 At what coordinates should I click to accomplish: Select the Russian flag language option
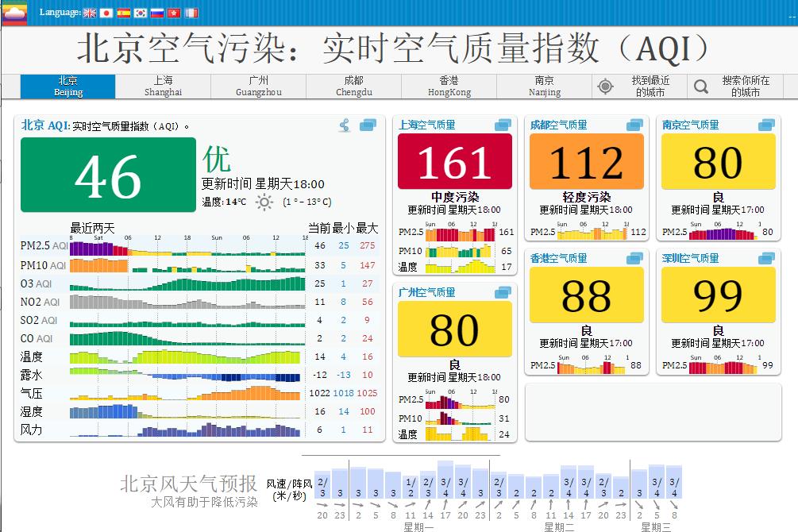157,13
